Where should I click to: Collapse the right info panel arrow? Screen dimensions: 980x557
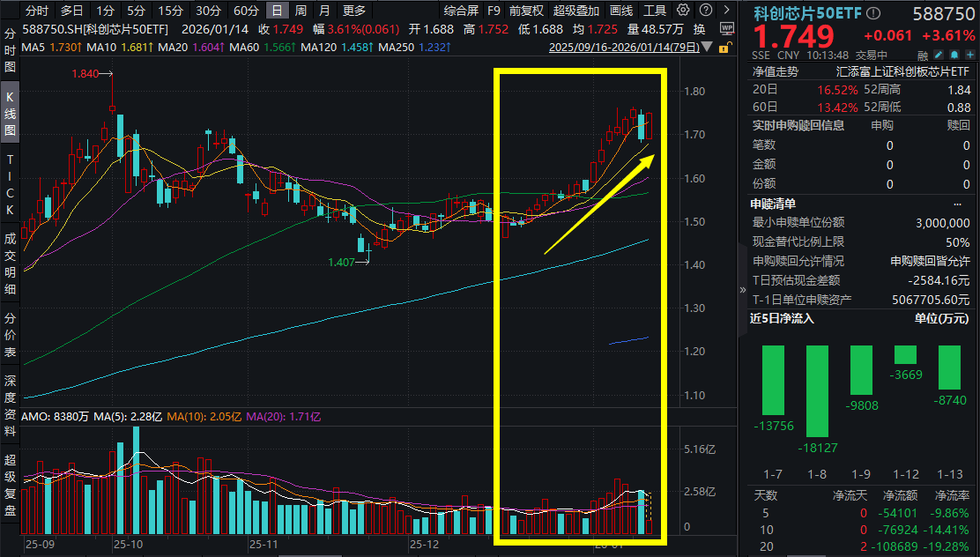[741, 288]
